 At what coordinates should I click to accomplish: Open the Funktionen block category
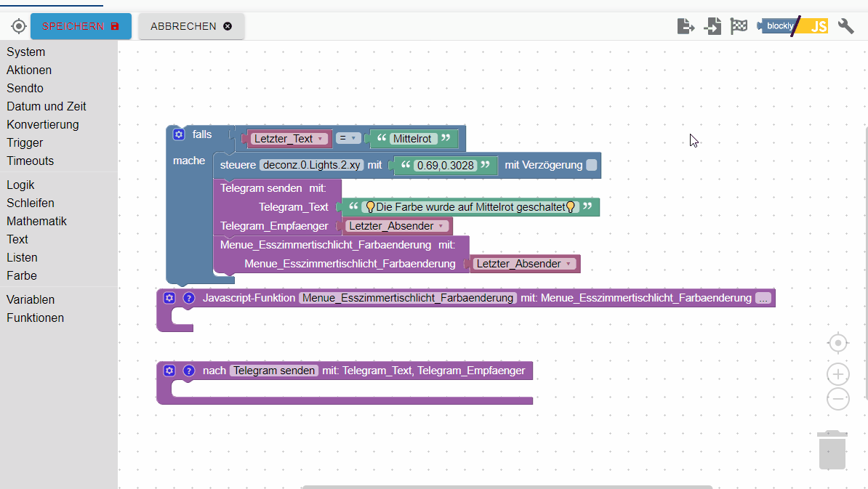pyautogui.click(x=36, y=318)
